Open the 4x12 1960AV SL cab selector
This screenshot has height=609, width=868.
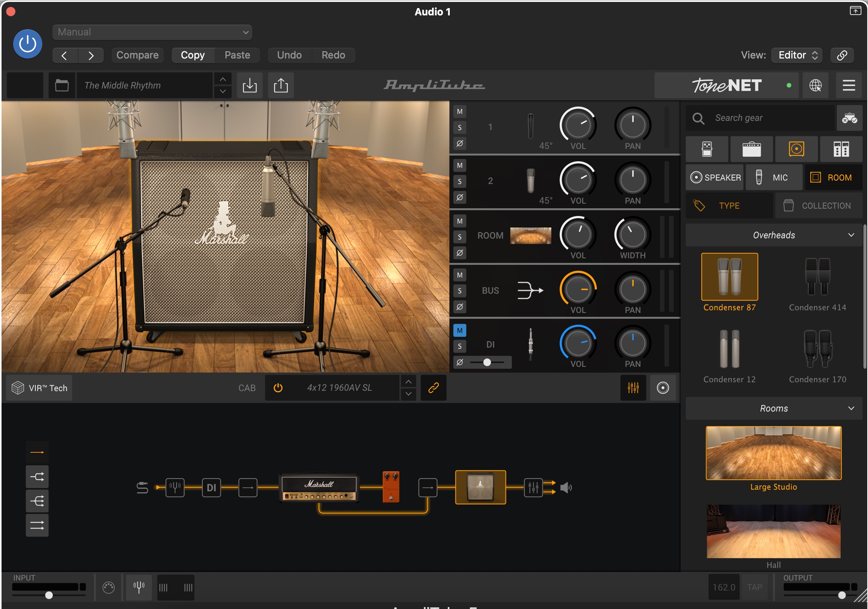click(x=339, y=388)
